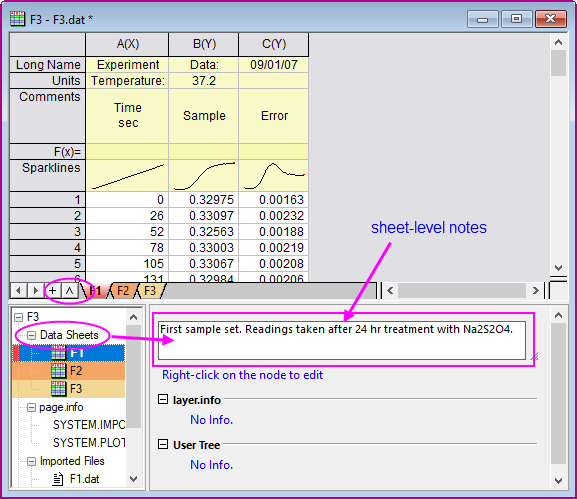This screenshot has height=499, width=577.
Task: Click the tree panel scroll up arrow
Action: point(134,317)
